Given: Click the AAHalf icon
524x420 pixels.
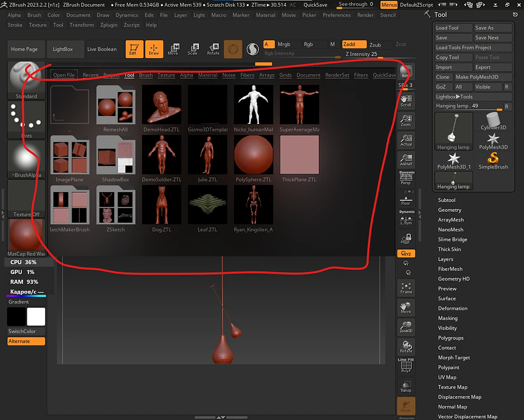Looking at the screenshot, I should [x=406, y=160].
